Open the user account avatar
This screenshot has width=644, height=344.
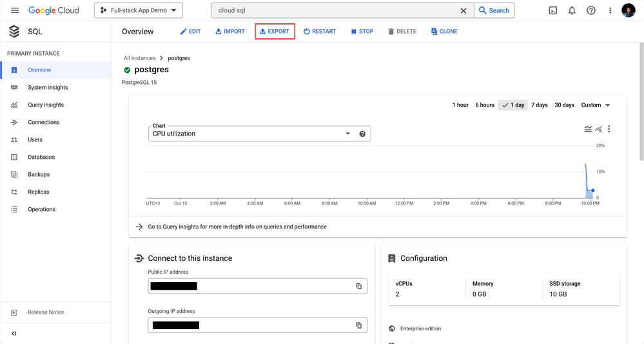click(629, 10)
